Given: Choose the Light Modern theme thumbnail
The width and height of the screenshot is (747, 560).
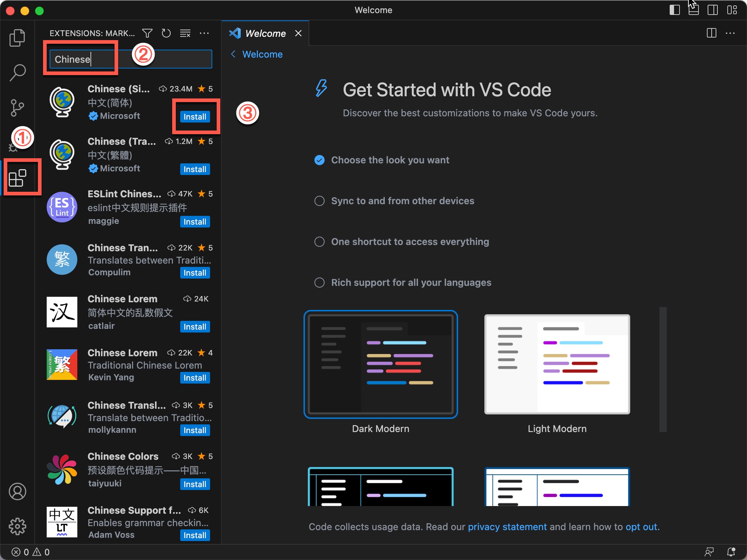Looking at the screenshot, I should coord(557,364).
